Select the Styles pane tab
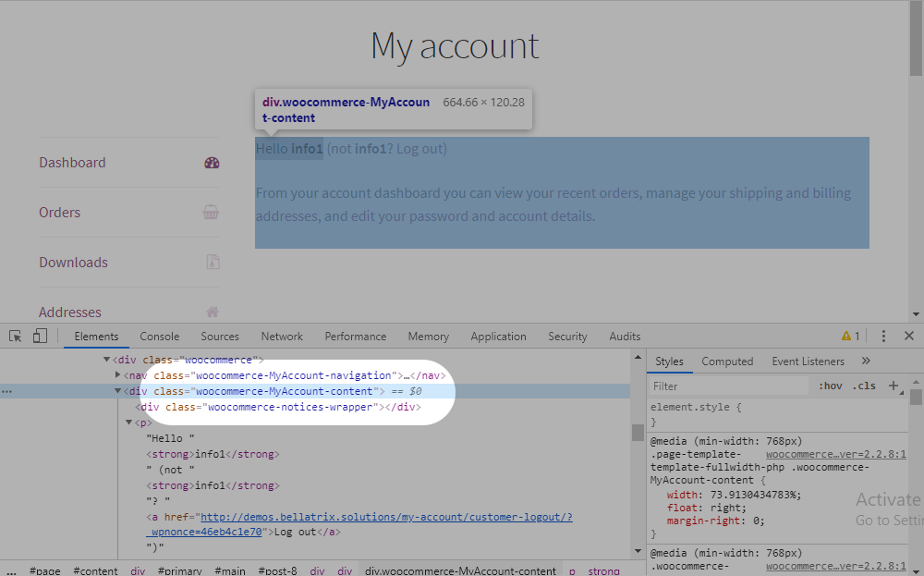The height and width of the screenshot is (576, 924). click(669, 361)
